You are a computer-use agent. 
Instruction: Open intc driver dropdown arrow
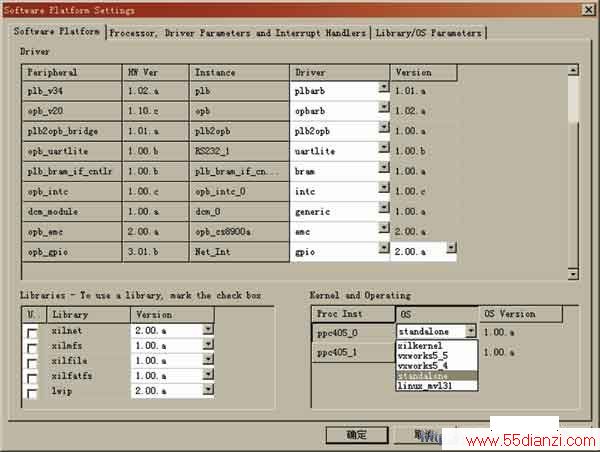[x=384, y=188]
